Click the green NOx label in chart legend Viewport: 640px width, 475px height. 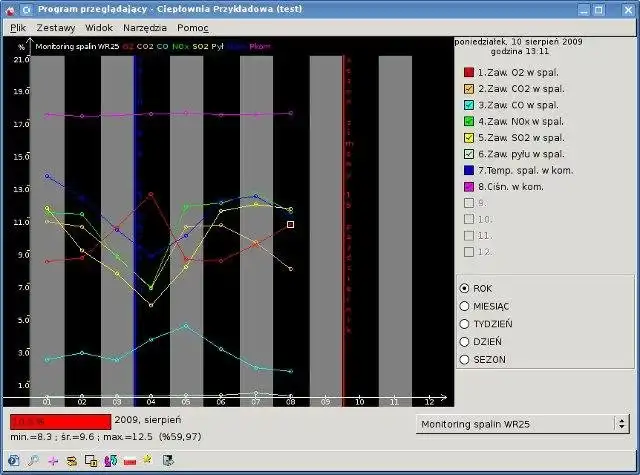180,47
